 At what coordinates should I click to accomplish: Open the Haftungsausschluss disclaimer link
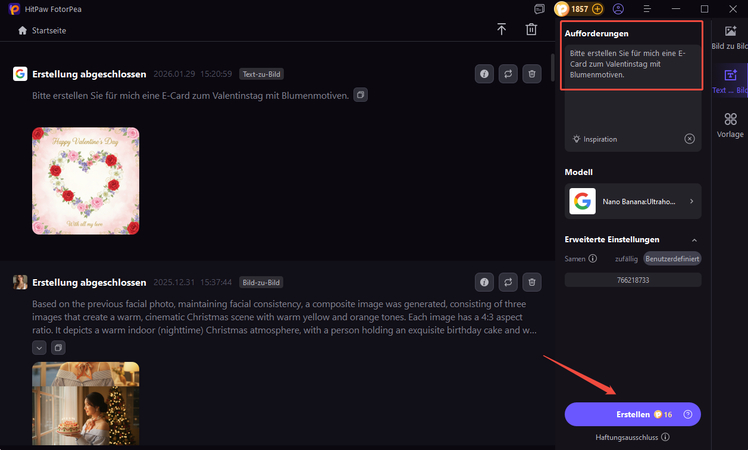pyautogui.click(x=632, y=437)
